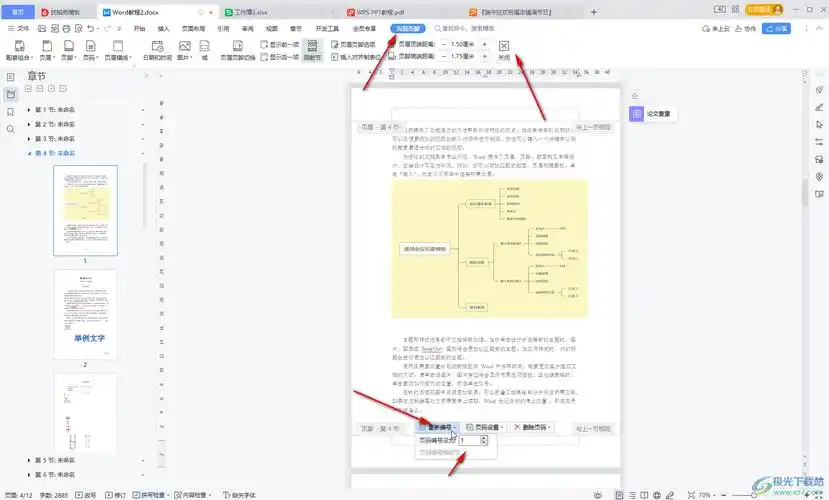Click the command search box in ribbon
The width and height of the screenshot is (829, 500).
tap(465, 29)
